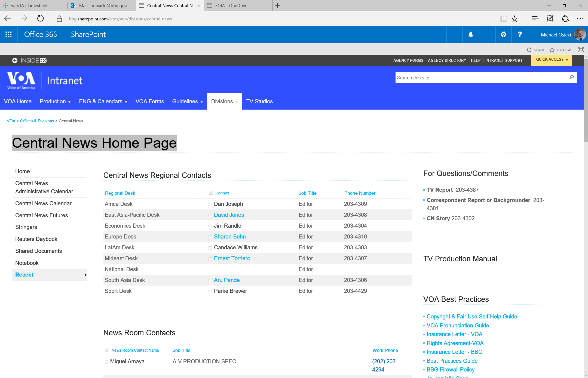Check the box beside Miguel Amaya
This screenshot has height=378, width=588.
point(106,362)
